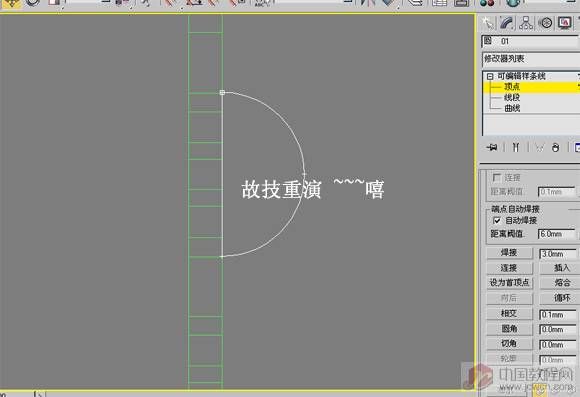Image resolution: width=580 pixels, height=397 pixels.
Task: Open the Modify command panel tab
Action: click(507, 23)
